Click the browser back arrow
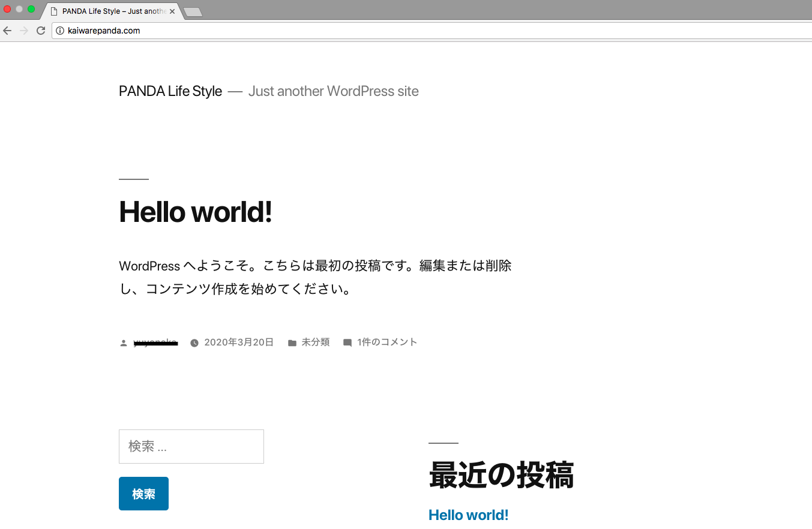 [7, 31]
